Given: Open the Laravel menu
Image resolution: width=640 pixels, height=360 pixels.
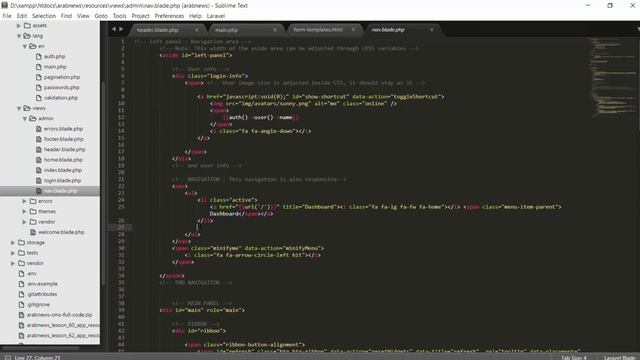Looking at the screenshot, I should click(216, 16).
